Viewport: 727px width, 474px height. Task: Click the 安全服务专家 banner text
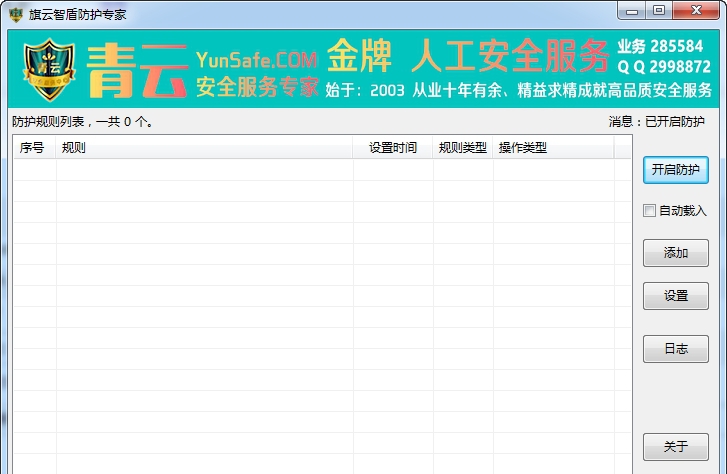(x=257, y=87)
